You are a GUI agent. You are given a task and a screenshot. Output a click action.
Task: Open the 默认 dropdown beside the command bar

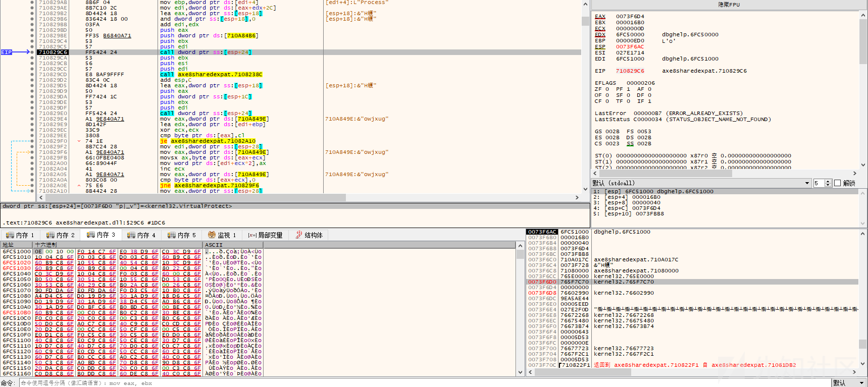pos(849,383)
